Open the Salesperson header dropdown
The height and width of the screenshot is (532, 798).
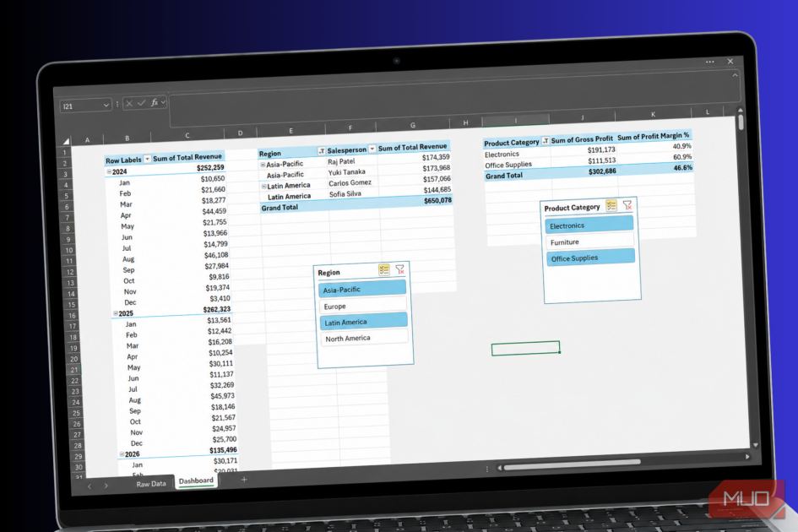pos(372,149)
